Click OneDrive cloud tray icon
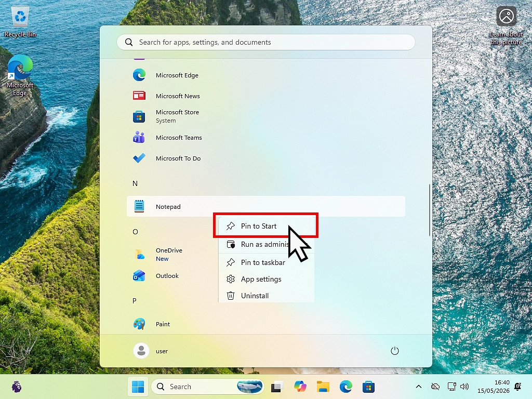 click(x=435, y=387)
